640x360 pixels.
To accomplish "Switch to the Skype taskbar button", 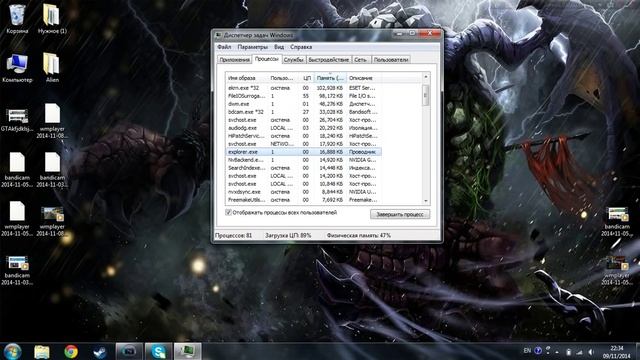I will (158, 351).
